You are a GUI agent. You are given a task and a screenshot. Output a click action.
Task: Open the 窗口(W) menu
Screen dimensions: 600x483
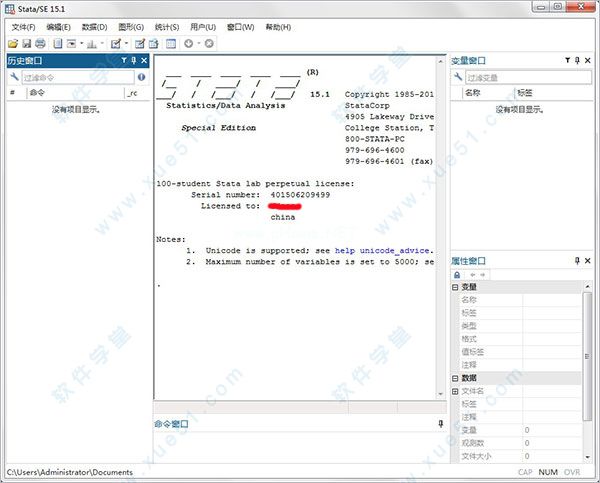(x=240, y=27)
